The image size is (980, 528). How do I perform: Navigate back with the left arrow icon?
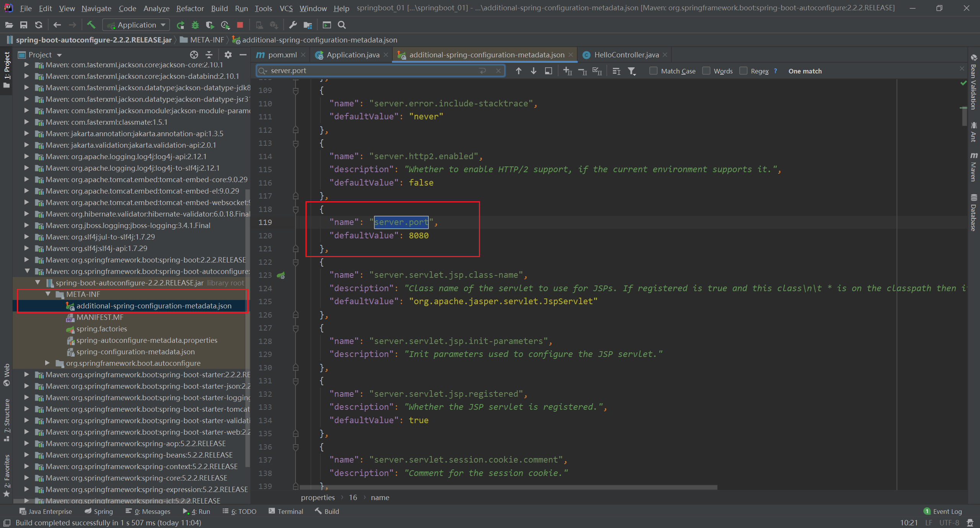pyautogui.click(x=57, y=25)
